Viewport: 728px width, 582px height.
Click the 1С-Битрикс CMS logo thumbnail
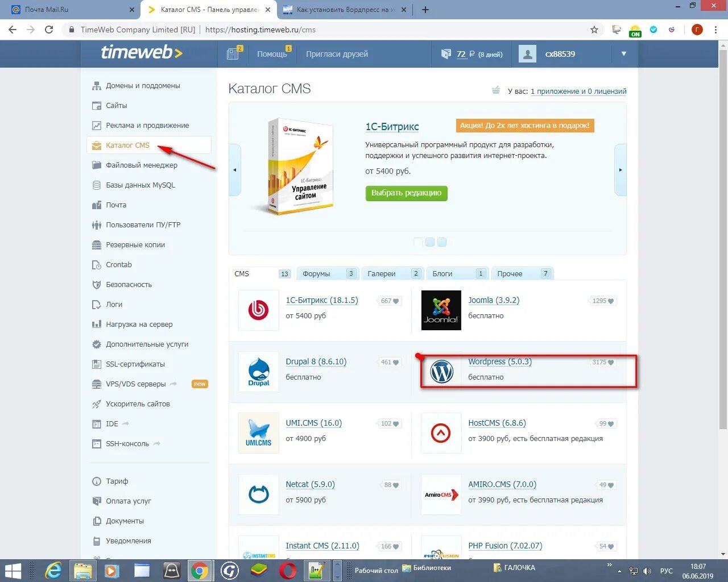[x=259, y=310]
